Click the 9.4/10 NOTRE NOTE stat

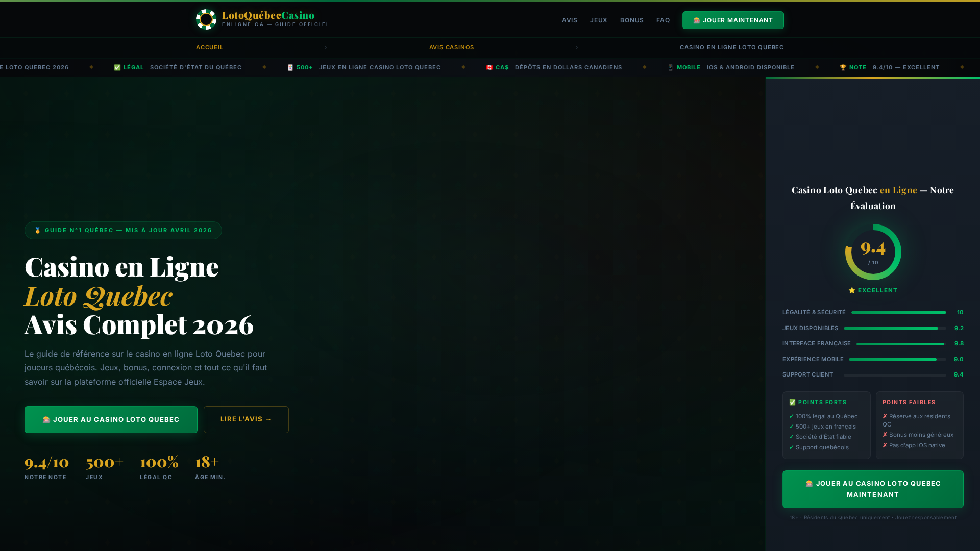pos(47,467)
